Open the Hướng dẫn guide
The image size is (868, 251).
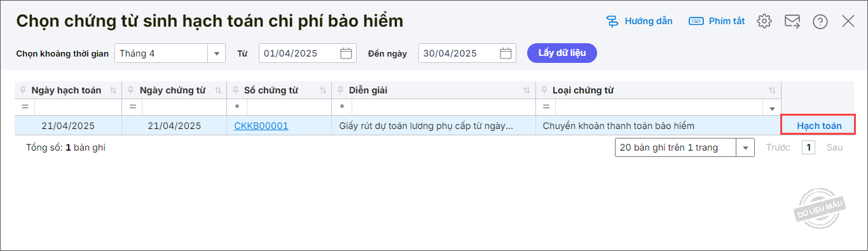[639, 21]
